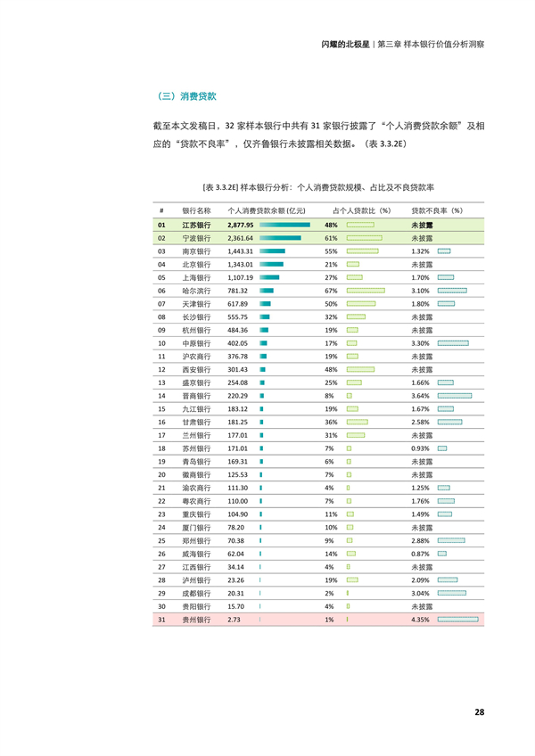Select bank name 西安银行
535x756 pixels.
[196, 370]
